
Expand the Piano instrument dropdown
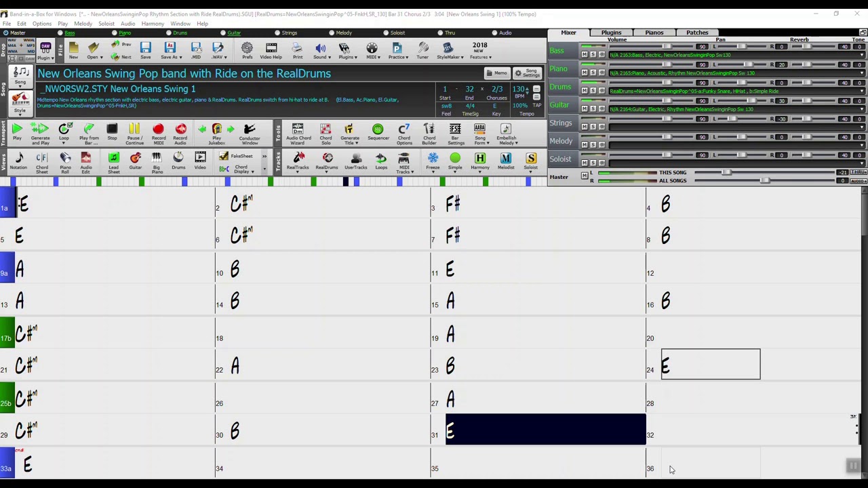[x=861, y=73]
